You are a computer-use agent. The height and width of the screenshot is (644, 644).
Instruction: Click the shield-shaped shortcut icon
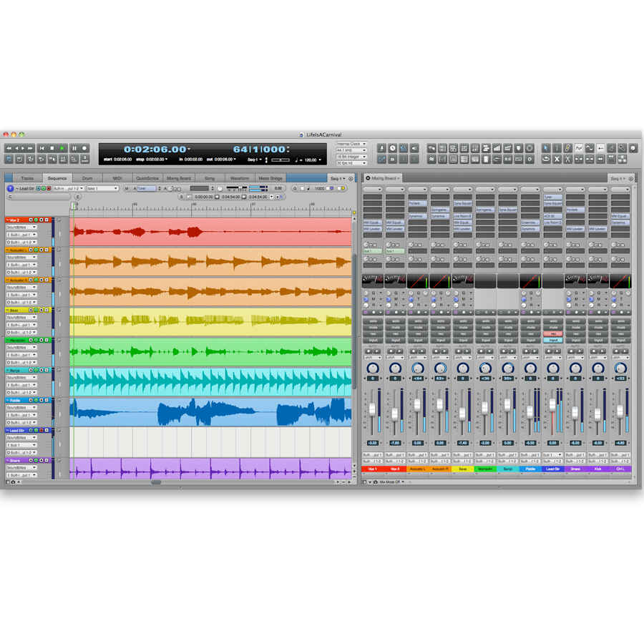click(519, 148)
